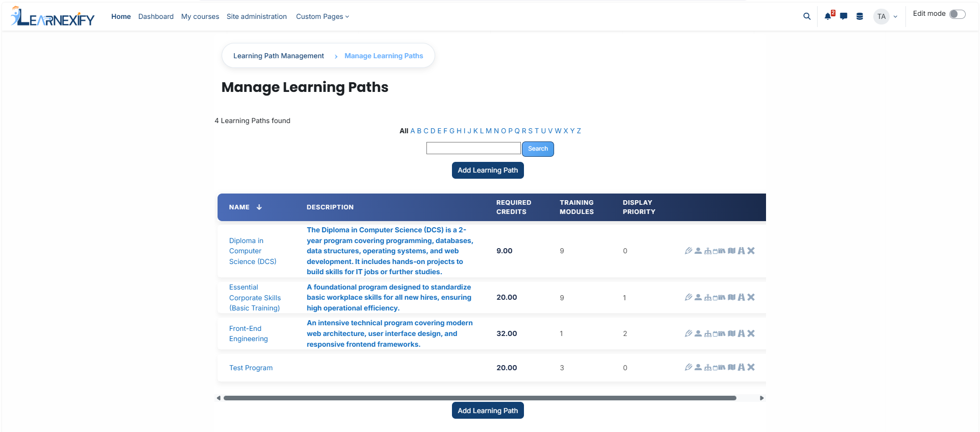
Task: Focus the learning path search text field
Action: pos(473,148)
